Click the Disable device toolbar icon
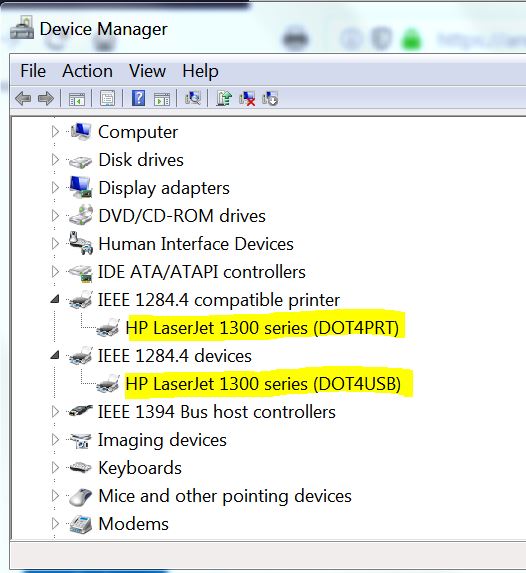This screenshot has width=526, height=573. pyautogui.click(x=270, y=99)
